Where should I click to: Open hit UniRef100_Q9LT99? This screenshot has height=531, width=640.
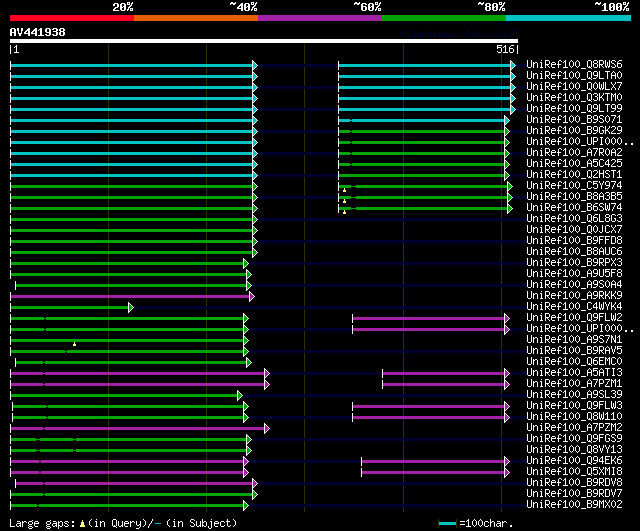click(574, 109)
